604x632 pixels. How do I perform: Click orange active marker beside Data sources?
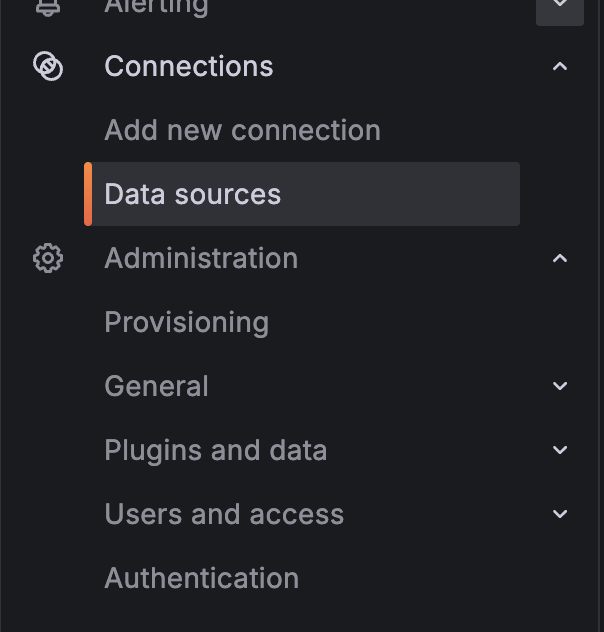click(x=88, y=194)
